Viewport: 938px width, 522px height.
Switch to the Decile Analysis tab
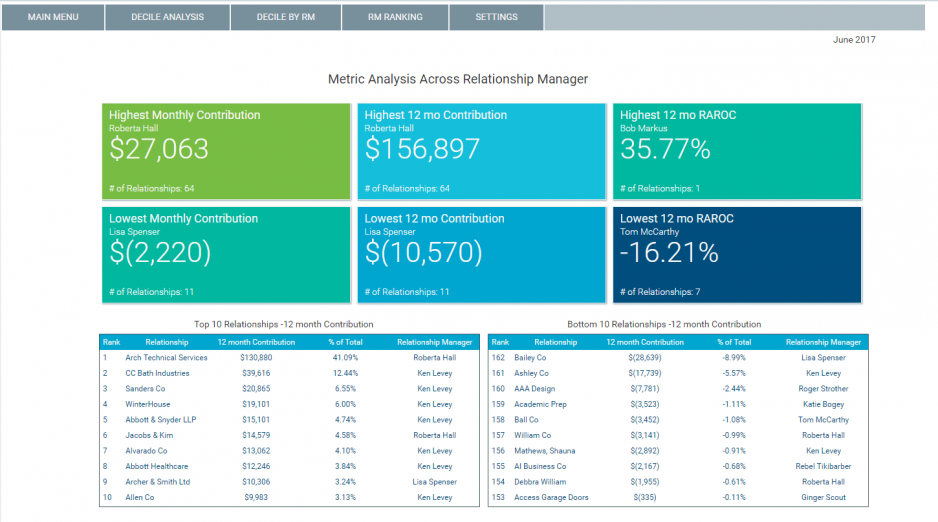tap(167, 17)
